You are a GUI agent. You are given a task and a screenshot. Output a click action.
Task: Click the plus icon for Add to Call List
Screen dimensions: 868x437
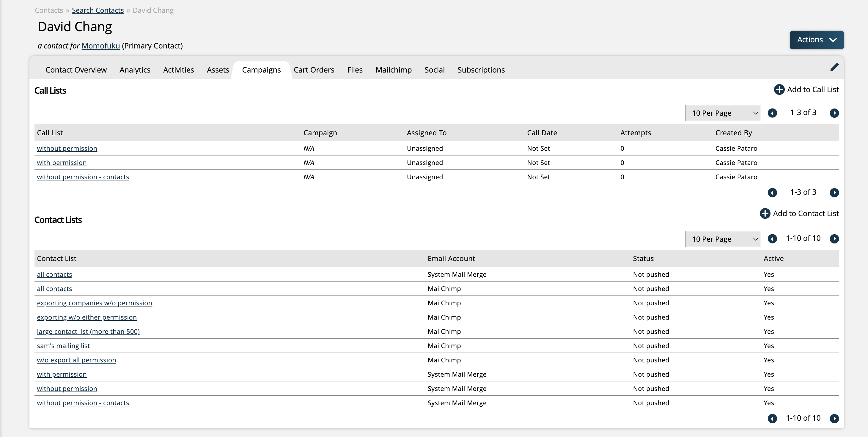click(x=779, y=89)
